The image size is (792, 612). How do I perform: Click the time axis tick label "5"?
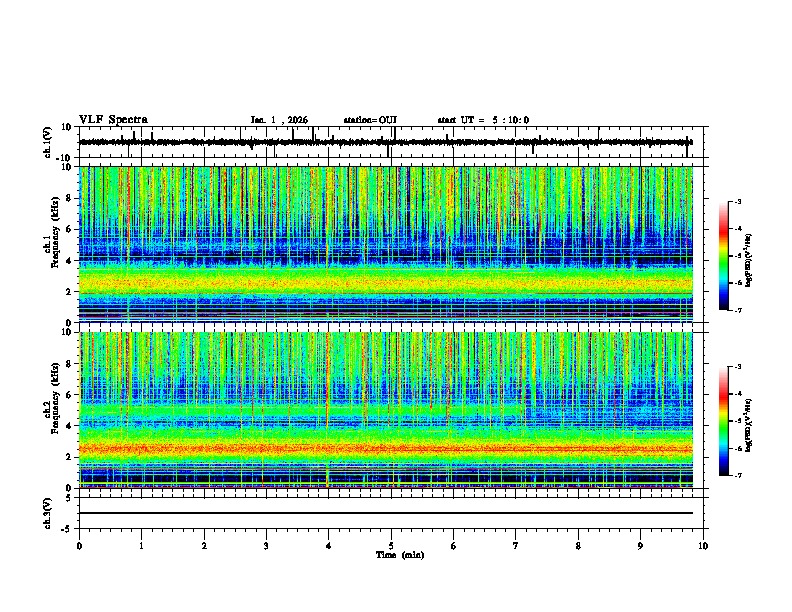pyautogui.click(x=391, y=546)
